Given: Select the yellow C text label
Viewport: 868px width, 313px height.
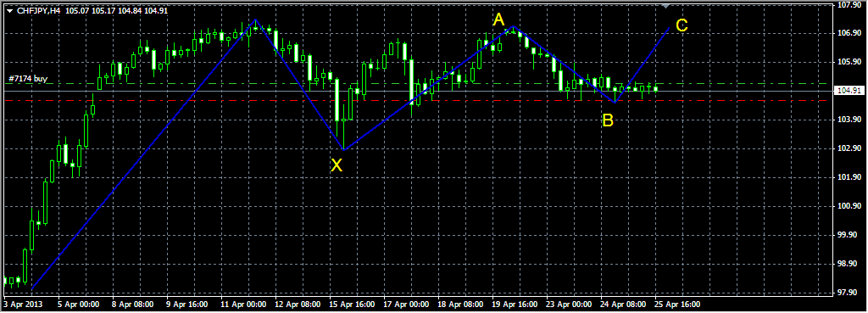Looking at the screenshot, I should coord(682,25).
